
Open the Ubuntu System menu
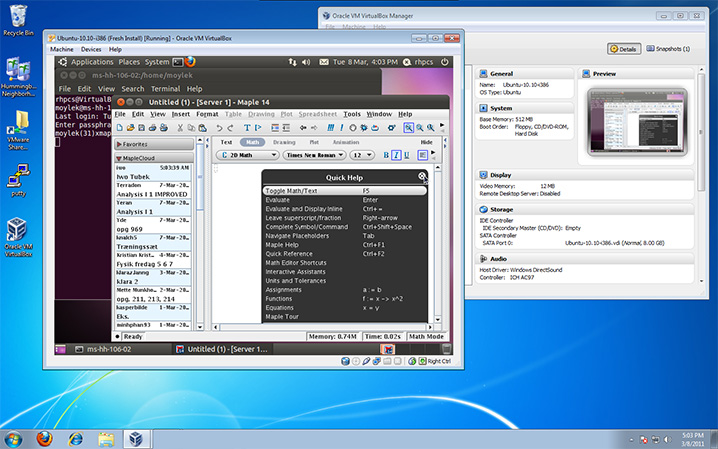point(157,62)
